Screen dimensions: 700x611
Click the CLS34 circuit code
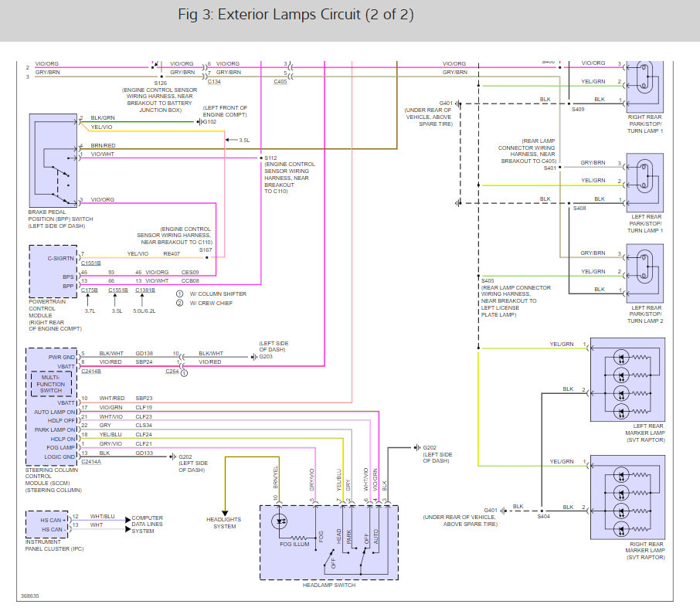click(x=144, y=426)
